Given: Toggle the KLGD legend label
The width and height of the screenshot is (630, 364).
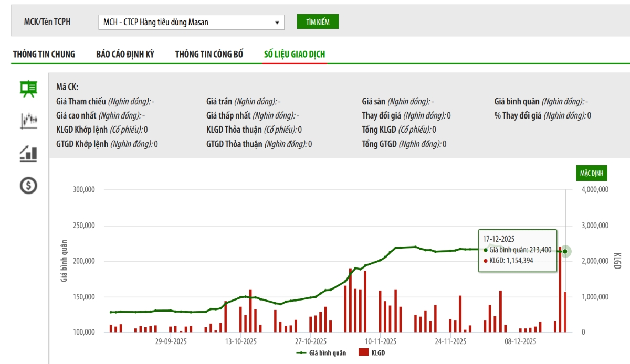Looking at the screenshot, I should click(x=378, y=353).
